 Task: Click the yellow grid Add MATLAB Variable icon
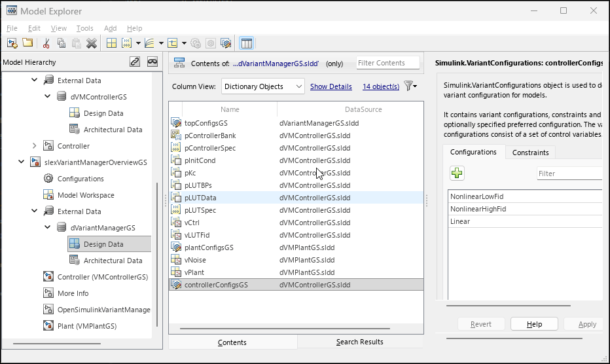[x=112, y=43]
